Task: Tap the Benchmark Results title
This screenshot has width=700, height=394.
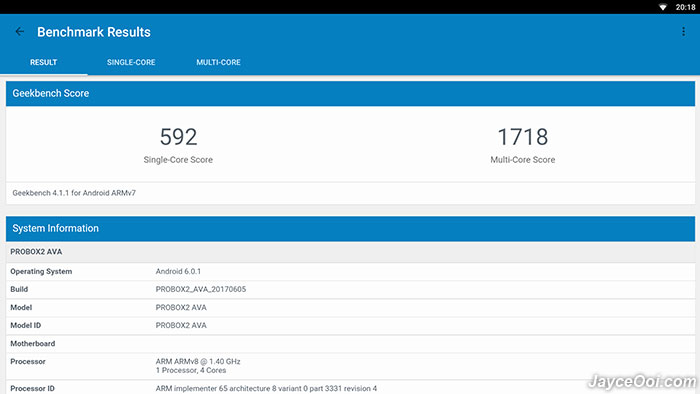Action: pos(94,32)
